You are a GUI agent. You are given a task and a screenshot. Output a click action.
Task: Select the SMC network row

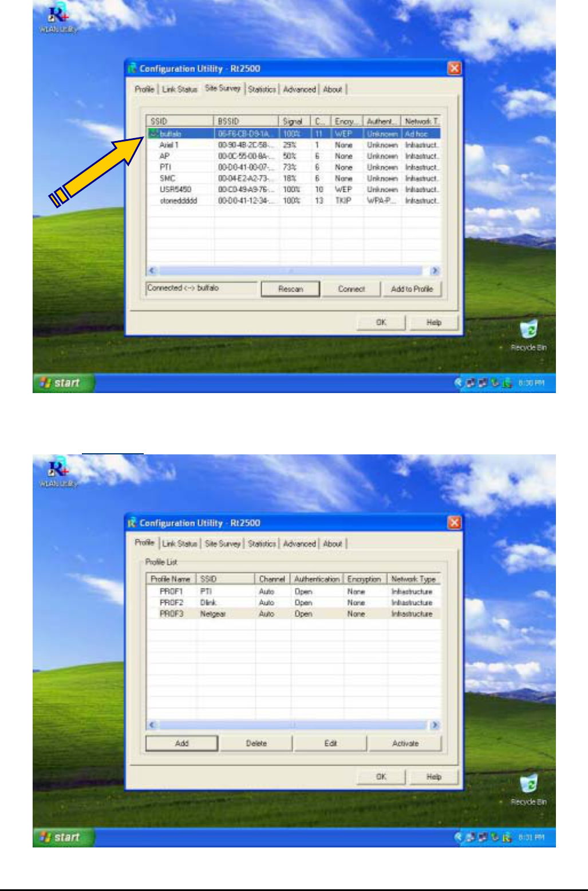(294, 178)
